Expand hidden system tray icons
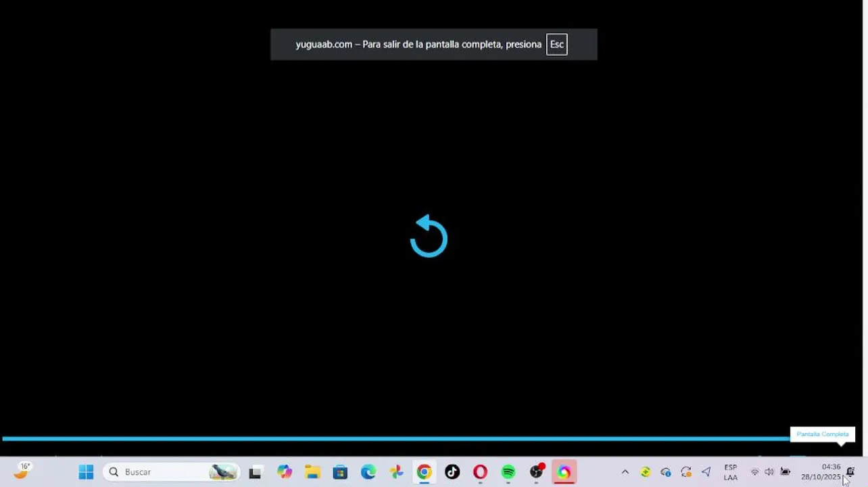This screenshot has height=487, width=868. tap(625, 472)
